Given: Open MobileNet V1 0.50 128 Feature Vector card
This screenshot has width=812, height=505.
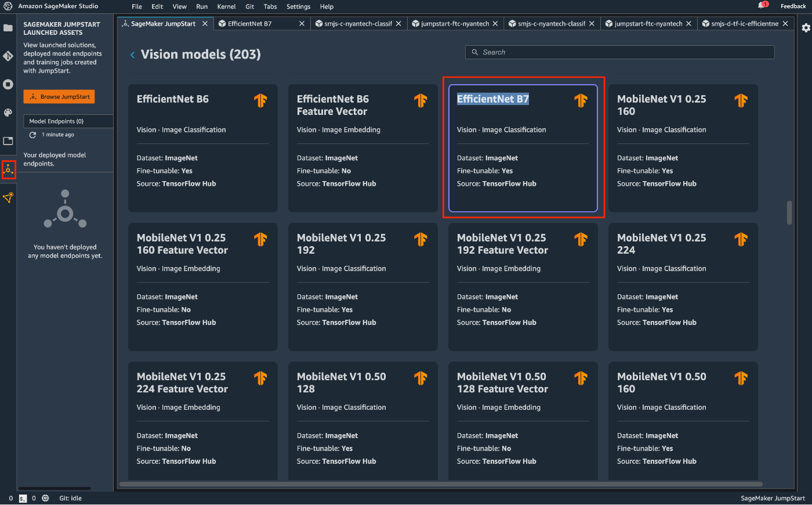Looking at the screenshot, I should coord(523,421).
